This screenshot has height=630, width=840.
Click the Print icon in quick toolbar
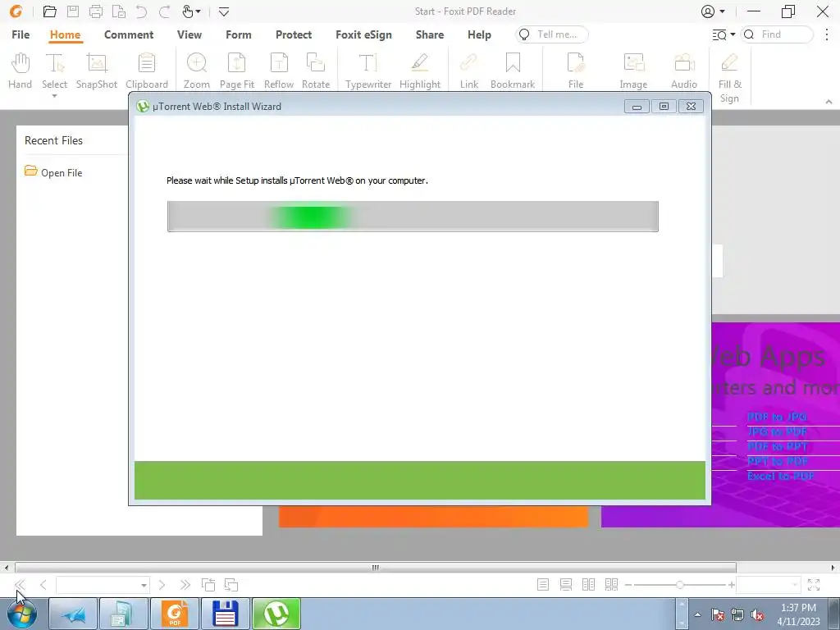tap(96, 11)
